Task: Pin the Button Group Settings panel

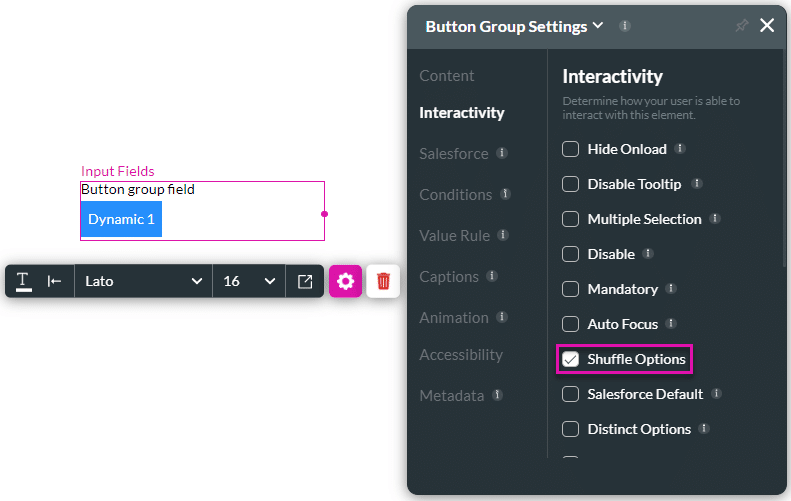Action: coord(741,25)
